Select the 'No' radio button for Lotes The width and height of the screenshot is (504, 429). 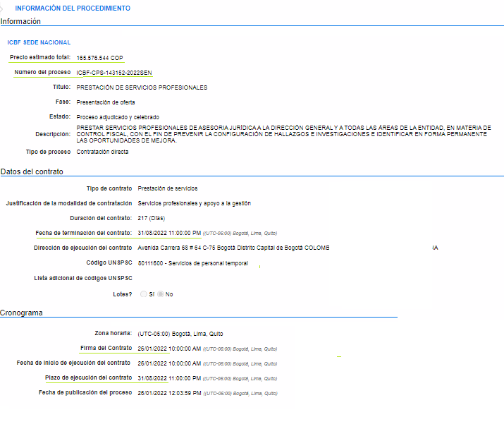[161, 294]
